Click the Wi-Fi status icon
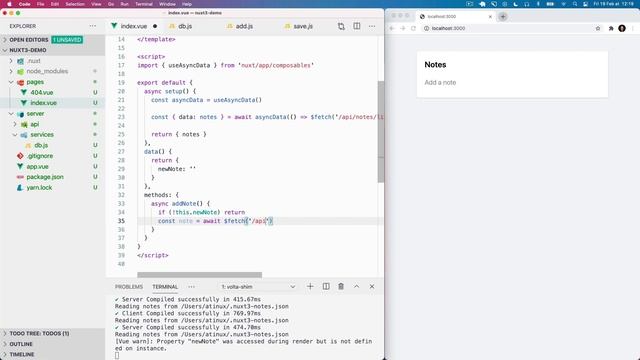The width and height of the screenshot is (640, 360). click(x=563, y=4)
